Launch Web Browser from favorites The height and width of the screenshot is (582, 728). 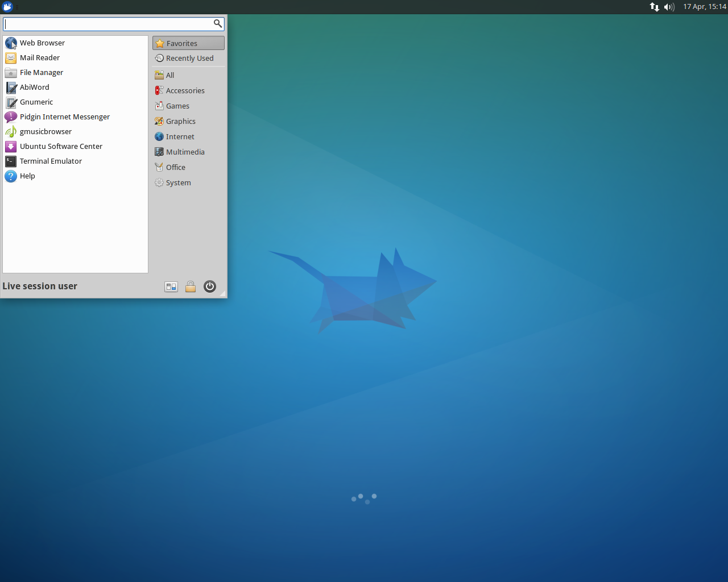(75, 43)
